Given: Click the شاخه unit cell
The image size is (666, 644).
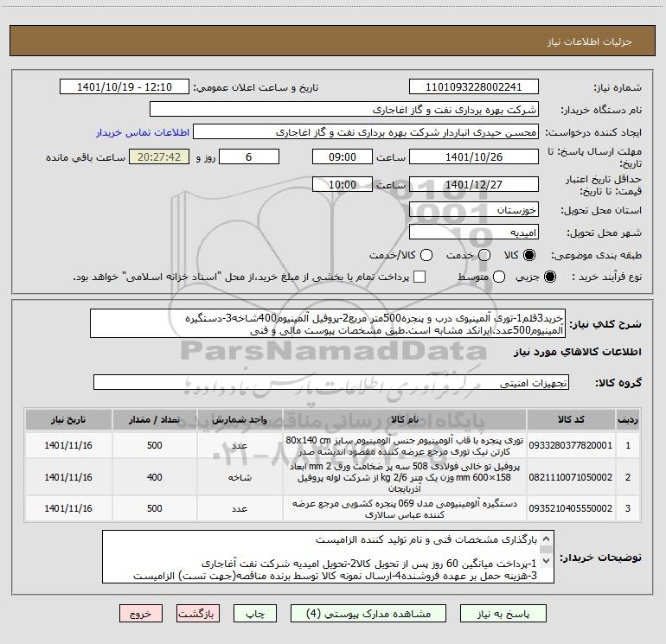Looking at the screenshot, I should [x=240, y=477].
